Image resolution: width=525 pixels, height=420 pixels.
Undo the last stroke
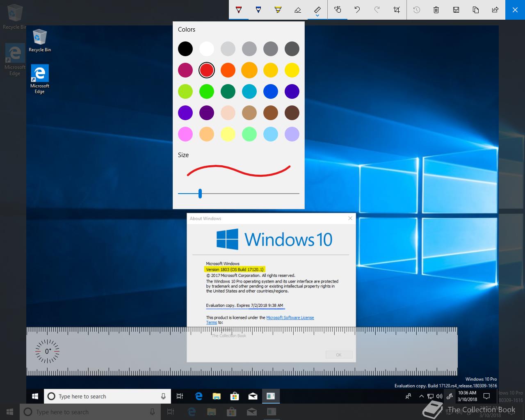(357, 9)
